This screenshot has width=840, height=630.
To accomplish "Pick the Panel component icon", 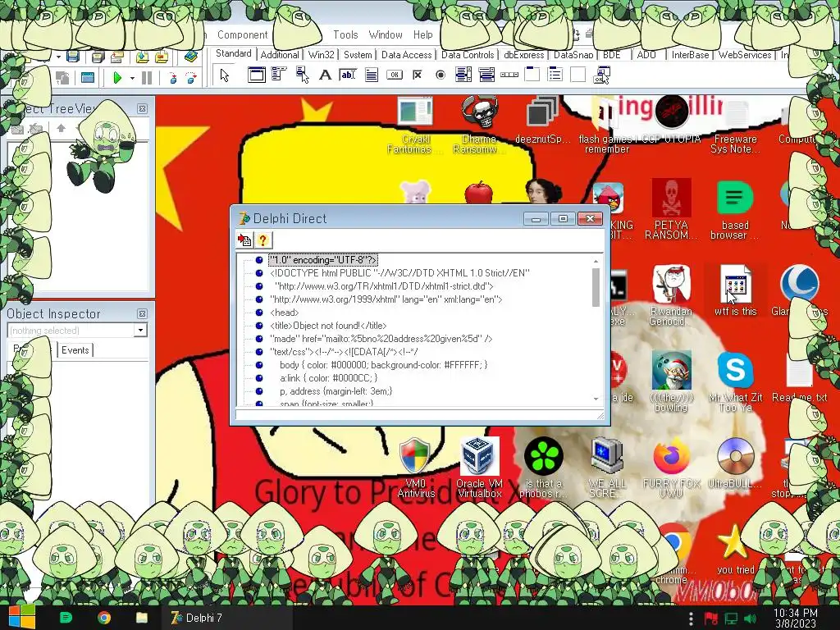I will click(578, 75).
